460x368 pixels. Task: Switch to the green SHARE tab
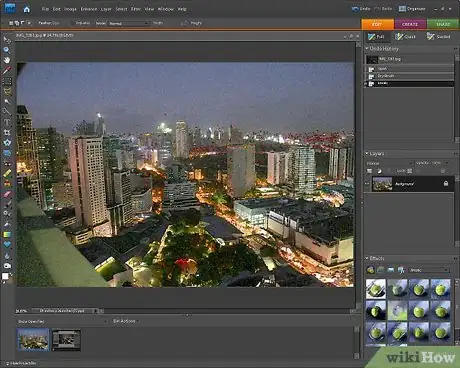(x=443, y=24)
